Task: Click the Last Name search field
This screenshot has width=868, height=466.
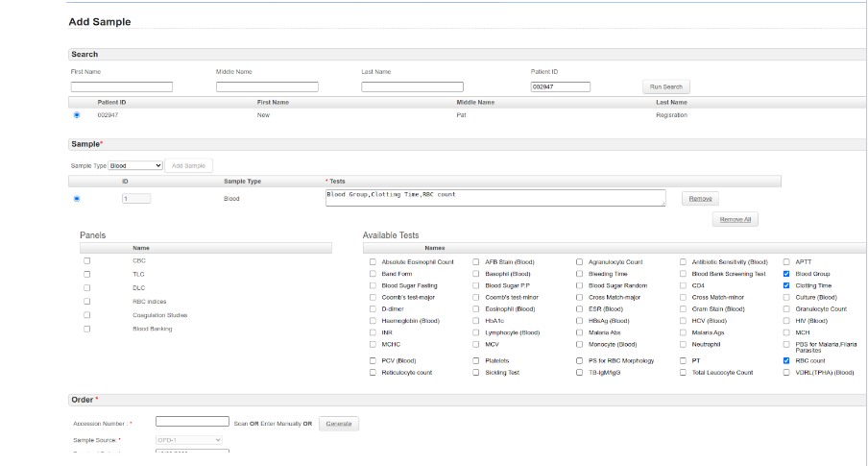Action: 413,87
